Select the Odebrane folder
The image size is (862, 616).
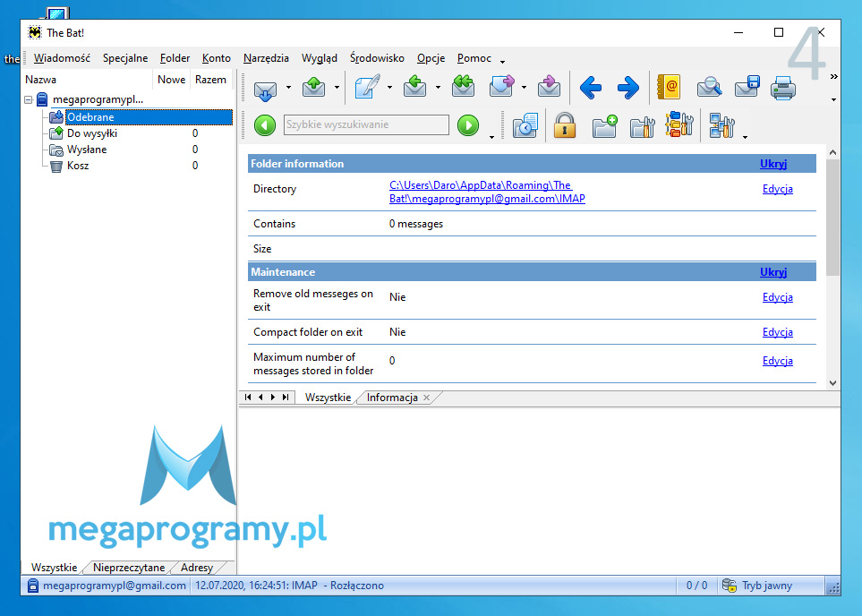149,117
